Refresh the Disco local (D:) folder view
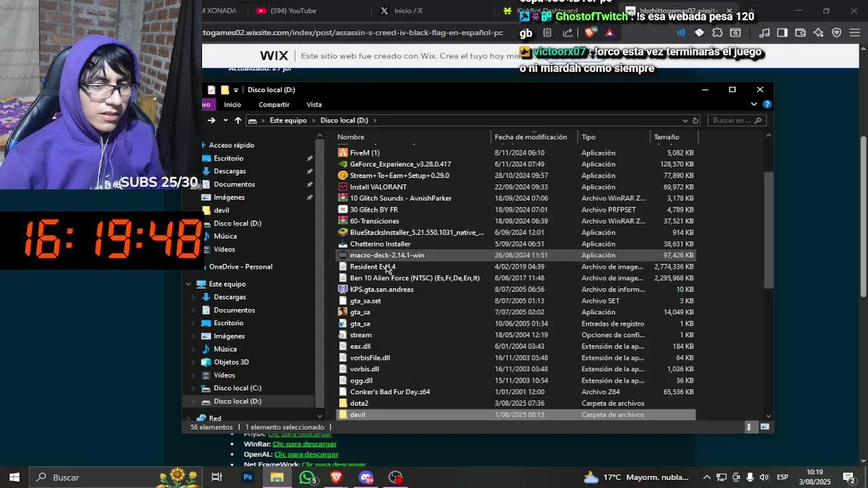868x488 pixels. (x=695, y=120)
